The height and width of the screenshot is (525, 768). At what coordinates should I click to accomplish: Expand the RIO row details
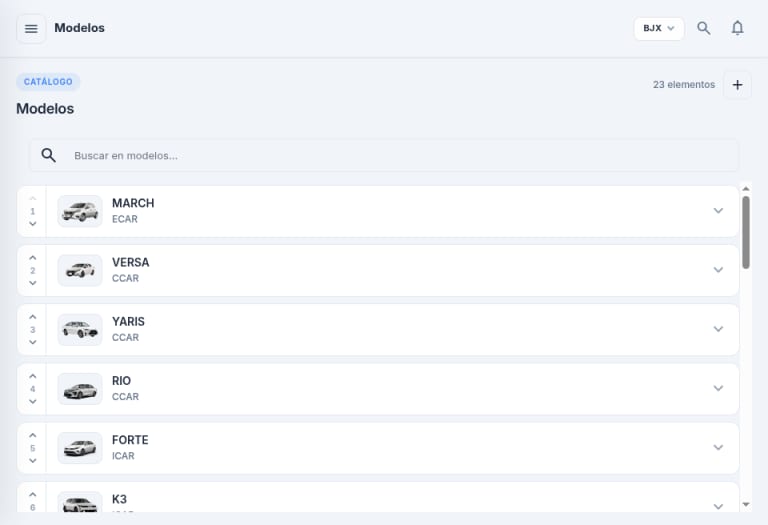tap(718, 388)
